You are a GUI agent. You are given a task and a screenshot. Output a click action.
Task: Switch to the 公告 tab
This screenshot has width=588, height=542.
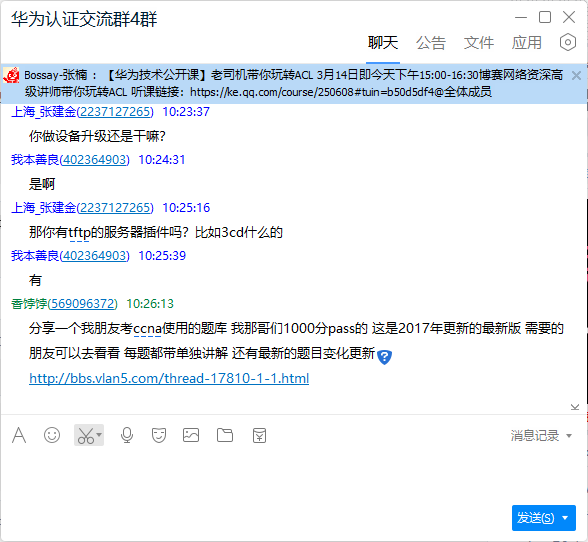tap(431, 42)
